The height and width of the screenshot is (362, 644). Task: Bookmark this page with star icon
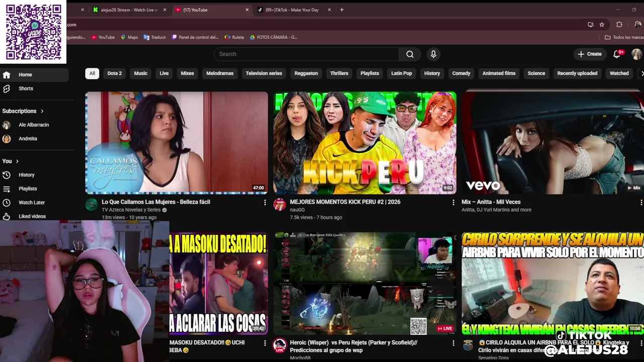point(602,25)
